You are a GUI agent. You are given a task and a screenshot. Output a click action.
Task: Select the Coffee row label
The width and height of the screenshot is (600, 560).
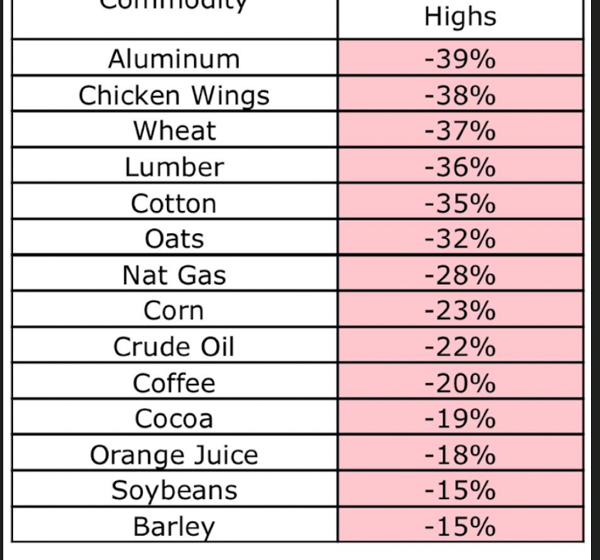click(x=174, y=382)
